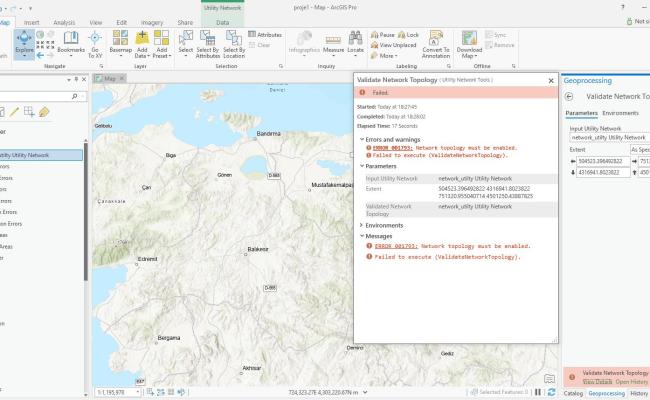Open the Go To XY tool

95,44
